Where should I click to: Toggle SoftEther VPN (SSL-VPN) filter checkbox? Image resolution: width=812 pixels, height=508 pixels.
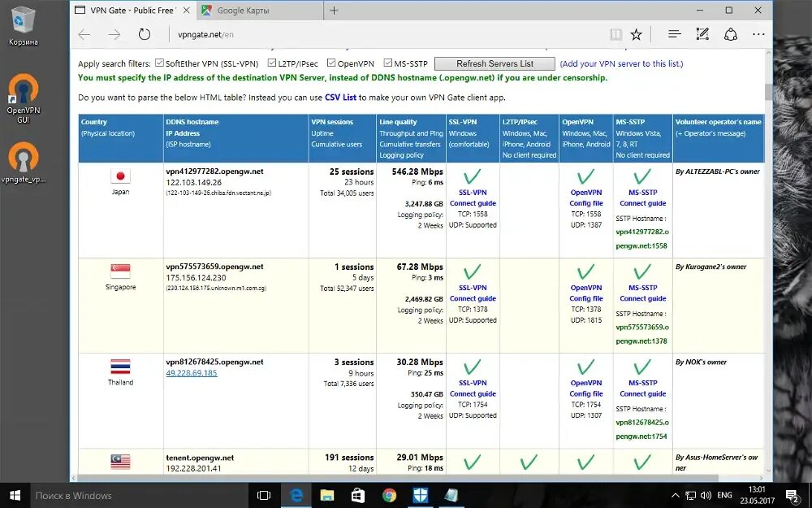point(159,63)
